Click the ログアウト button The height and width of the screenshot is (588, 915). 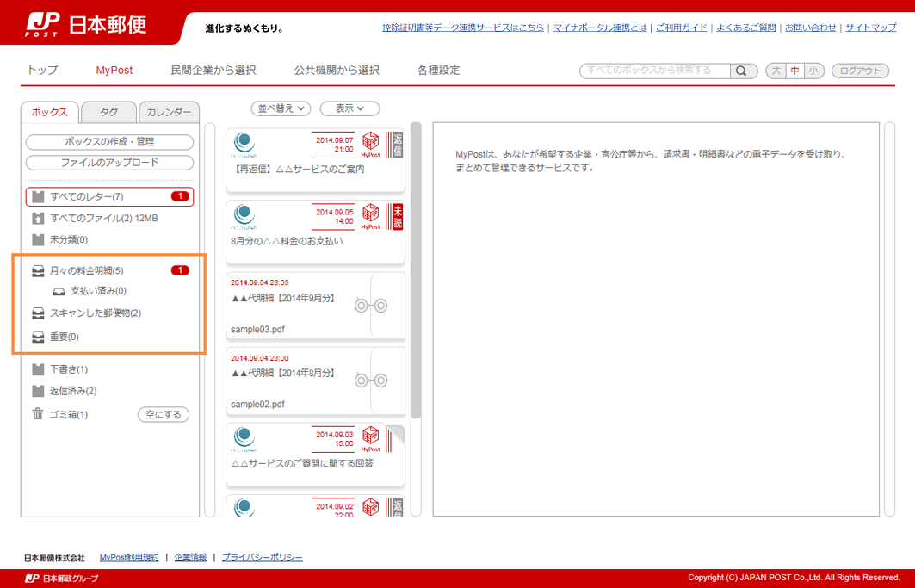[860, 71]
